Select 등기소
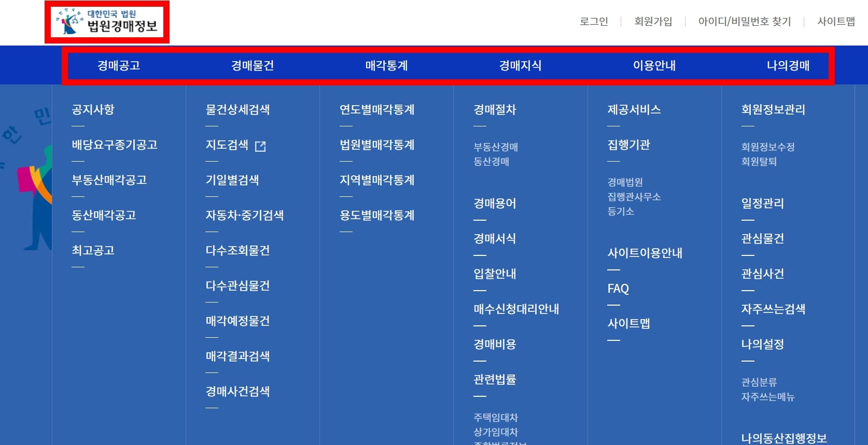Screen dimensions: 868x445 [621, 211]
